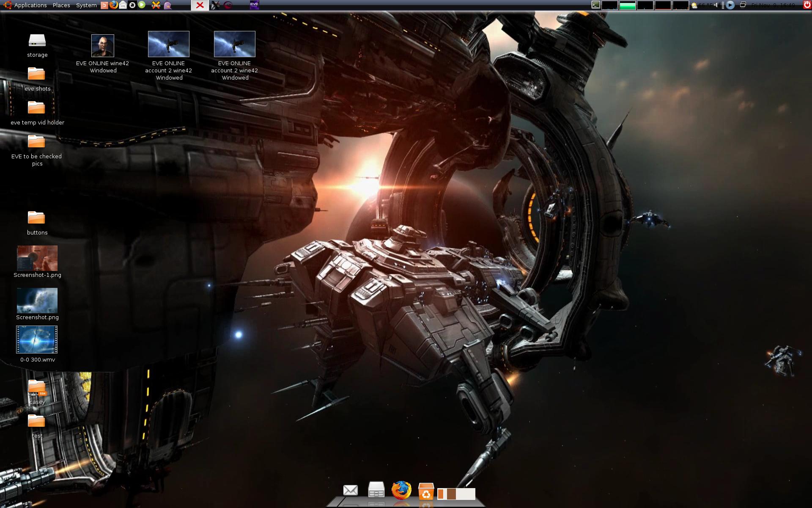Click the trash icon in the dock
Image resolution: width=812 pixels, height=508 pixels.
(426, 492)
